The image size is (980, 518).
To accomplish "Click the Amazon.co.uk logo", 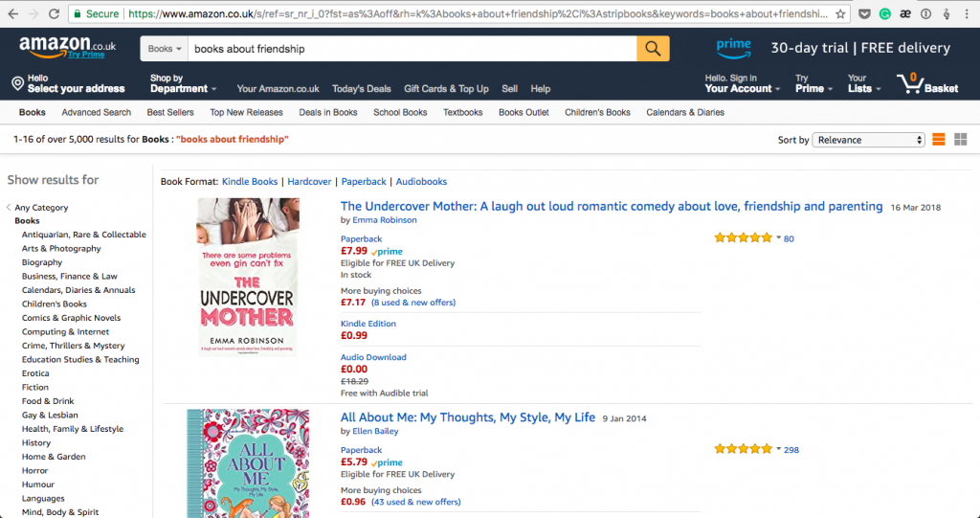I will point(67,46).
